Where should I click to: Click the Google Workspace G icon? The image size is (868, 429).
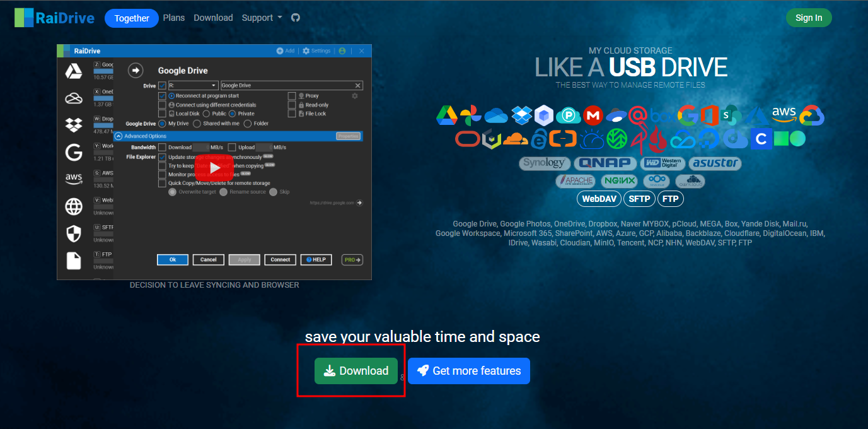[x=688, y=115]
